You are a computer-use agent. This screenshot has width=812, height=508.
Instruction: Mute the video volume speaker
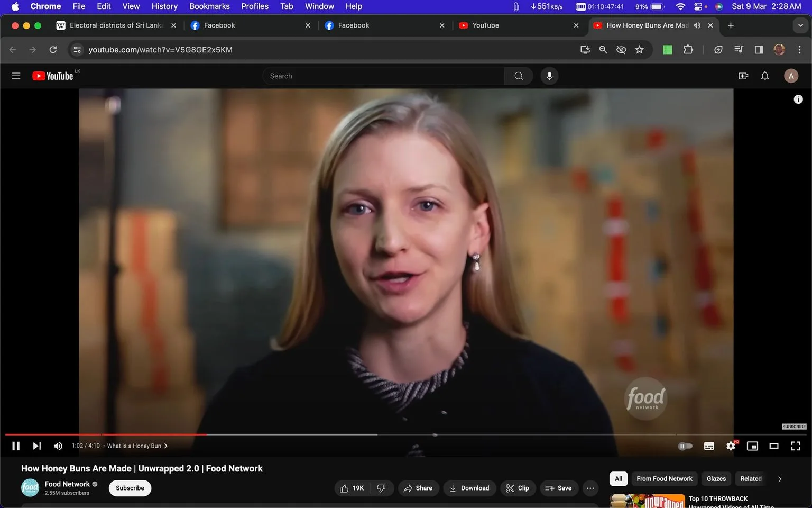click(58, 446)
